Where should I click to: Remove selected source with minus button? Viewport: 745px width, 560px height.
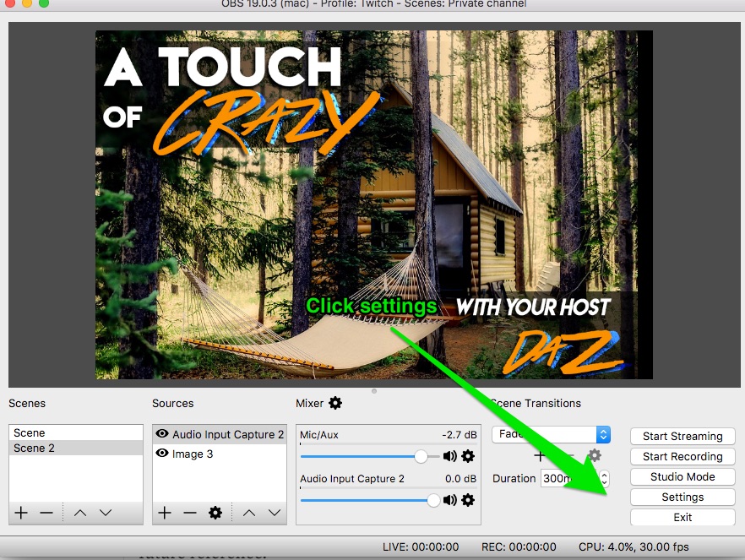(189, 513)
